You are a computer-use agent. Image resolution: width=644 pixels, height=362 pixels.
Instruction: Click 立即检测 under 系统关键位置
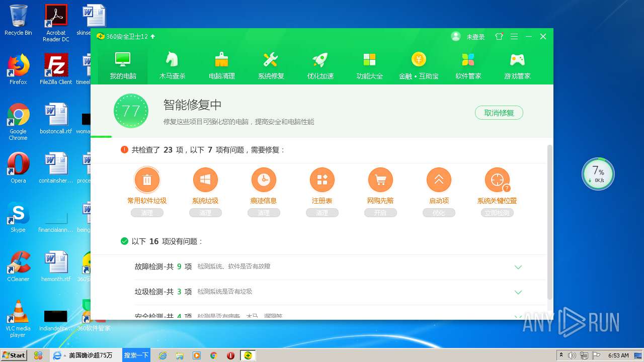click(x=497, y=213)
